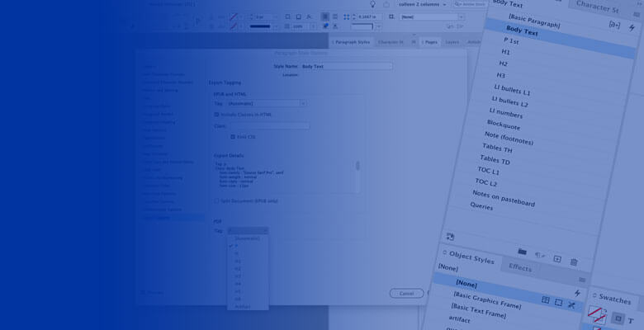Select TOC L2 style
This screenshot has height=330, width=644.
pos(485,181)
